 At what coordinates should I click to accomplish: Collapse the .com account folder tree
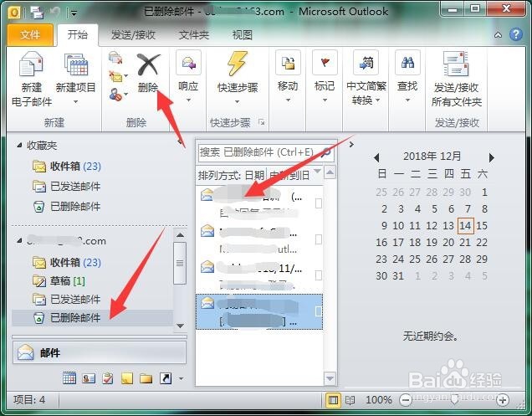click(x=20, y=241)
